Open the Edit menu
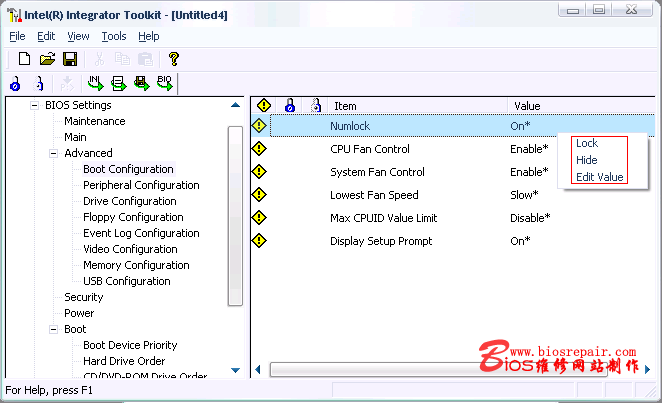Viewport: 662px width, 403px height. click(x=46, y=36)
